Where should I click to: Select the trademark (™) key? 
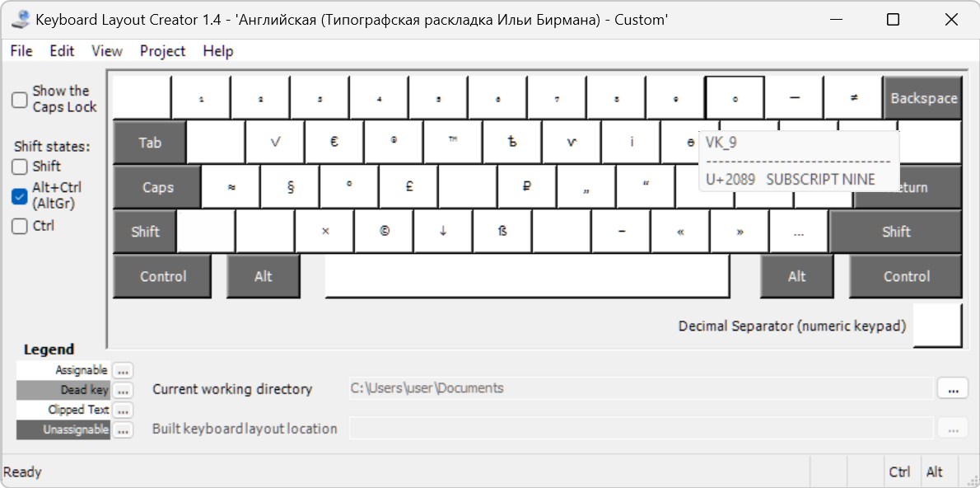point(453,143)
